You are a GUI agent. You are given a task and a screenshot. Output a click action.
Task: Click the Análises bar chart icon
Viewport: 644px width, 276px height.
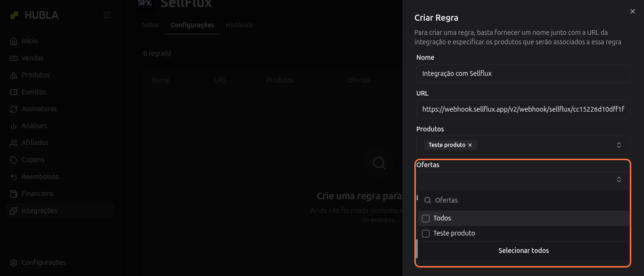tap(14, 126)
